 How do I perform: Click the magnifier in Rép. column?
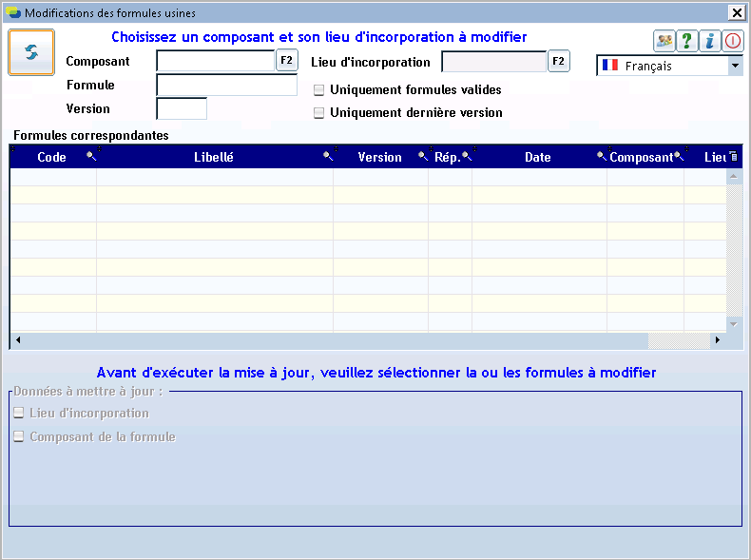click(467, 156)
